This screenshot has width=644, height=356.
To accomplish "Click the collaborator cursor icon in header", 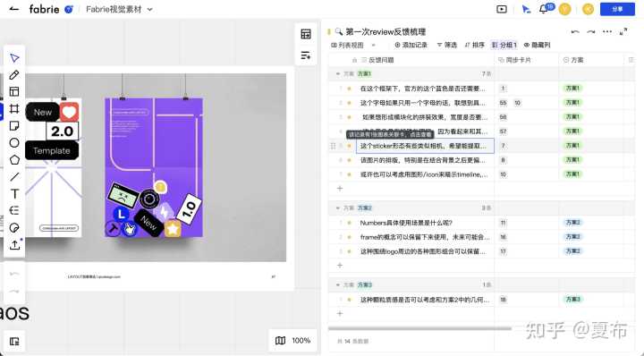I will coord(526,9).
